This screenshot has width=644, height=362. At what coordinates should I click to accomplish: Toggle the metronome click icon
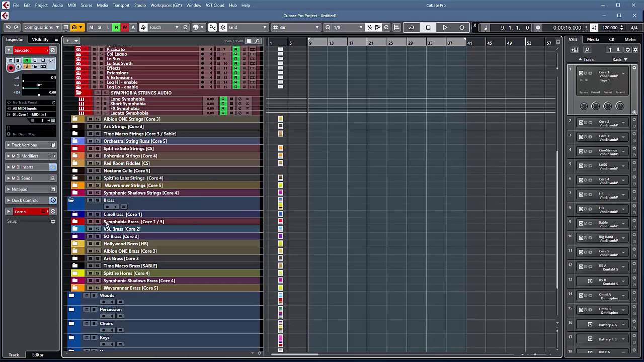(594, 28)
